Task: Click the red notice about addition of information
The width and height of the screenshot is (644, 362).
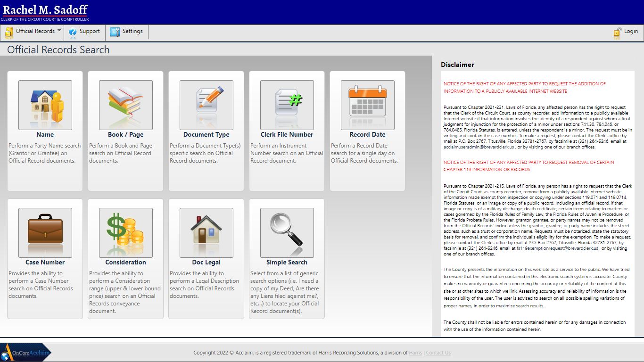Action: (525, 88)
